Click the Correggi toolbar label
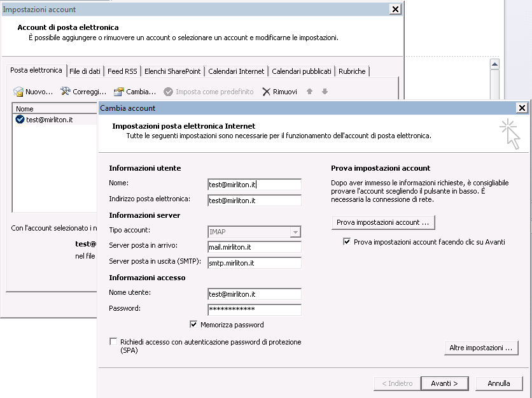 [x=90, y=92]
